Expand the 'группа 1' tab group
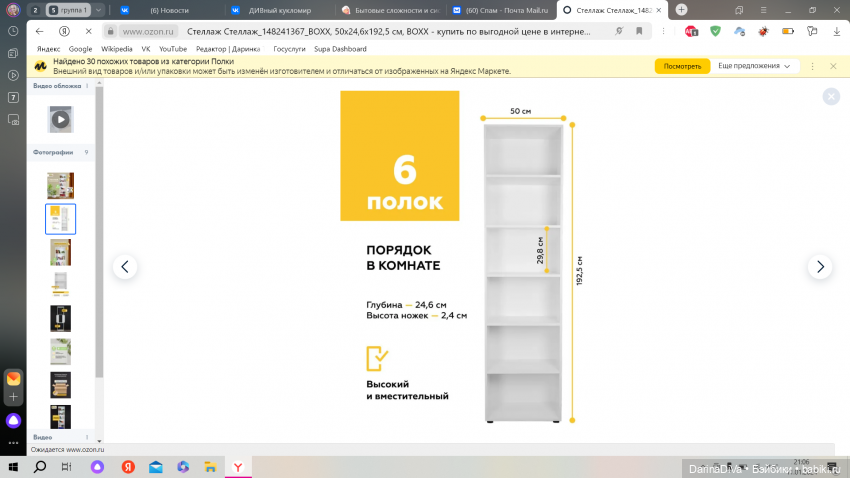This screenshot has height=478, width=850. click(x=69, y=9)
